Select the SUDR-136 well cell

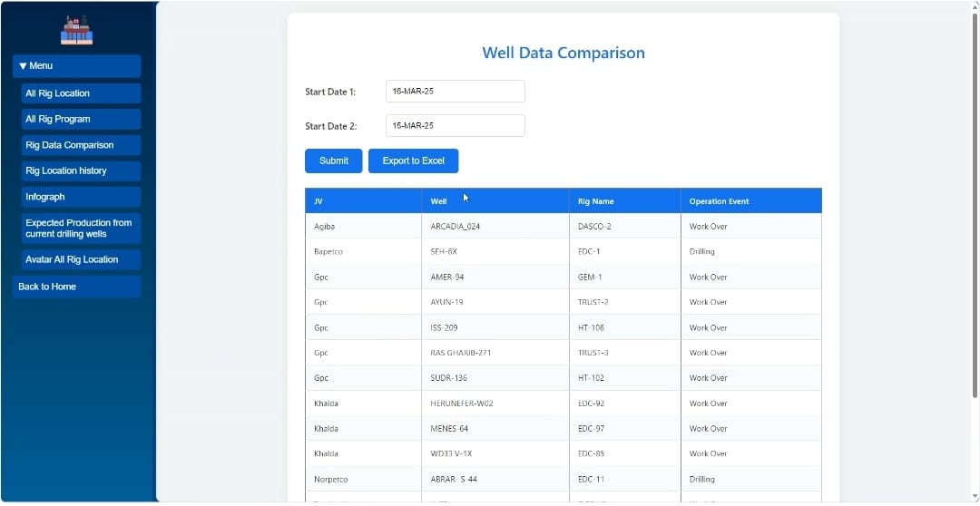coord(495,378)
